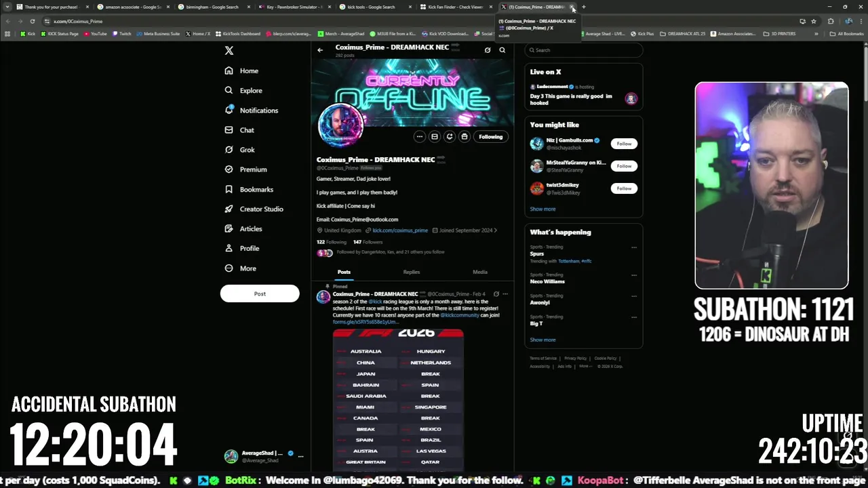Open Explore in the X sidebar
This screenshot has width=868, height=488.
tap(243, 90)
